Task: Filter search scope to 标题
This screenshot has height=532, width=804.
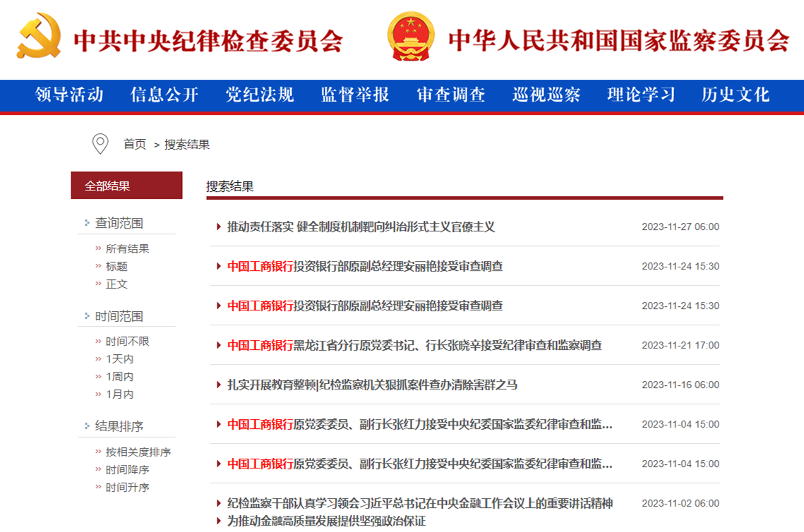Action: pos(116,267)
